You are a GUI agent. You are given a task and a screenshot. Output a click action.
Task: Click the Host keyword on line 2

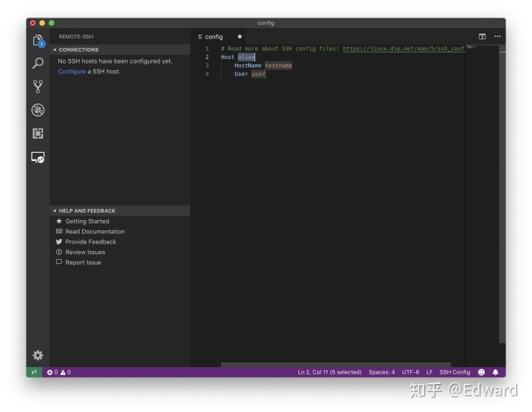228,57
